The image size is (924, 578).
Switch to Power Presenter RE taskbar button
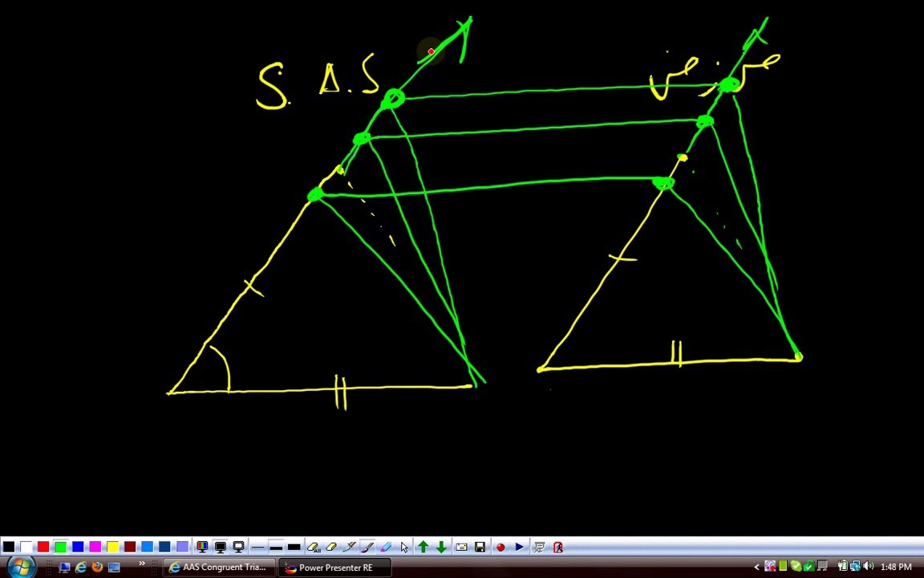pyautogui.click(x=334, y=568)
